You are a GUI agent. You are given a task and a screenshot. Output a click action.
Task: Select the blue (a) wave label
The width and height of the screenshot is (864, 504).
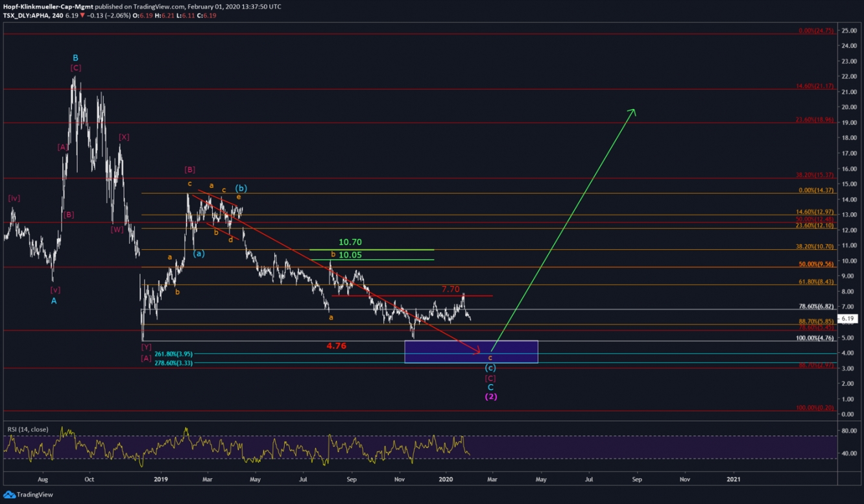(198, 254)
